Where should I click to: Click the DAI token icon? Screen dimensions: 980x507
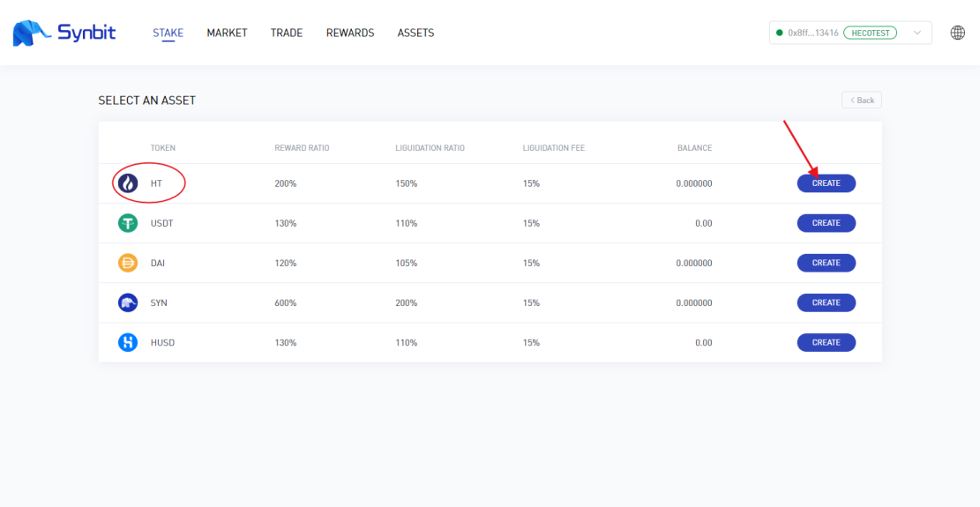128,263
